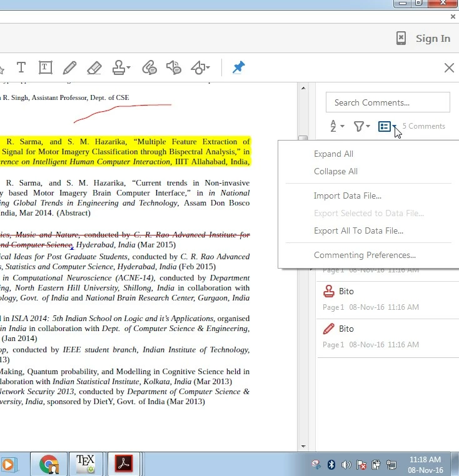Image resolution: width=459 pixels, height=476 pixels.
Task: Open the Sort Comments dropdown arrow
Action: tap(342, 126)
